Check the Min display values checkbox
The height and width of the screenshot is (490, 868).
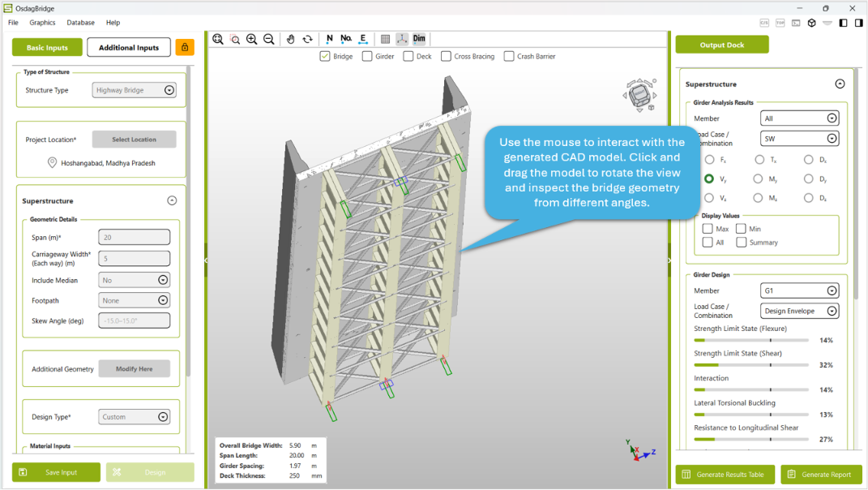tap(741, 229)
